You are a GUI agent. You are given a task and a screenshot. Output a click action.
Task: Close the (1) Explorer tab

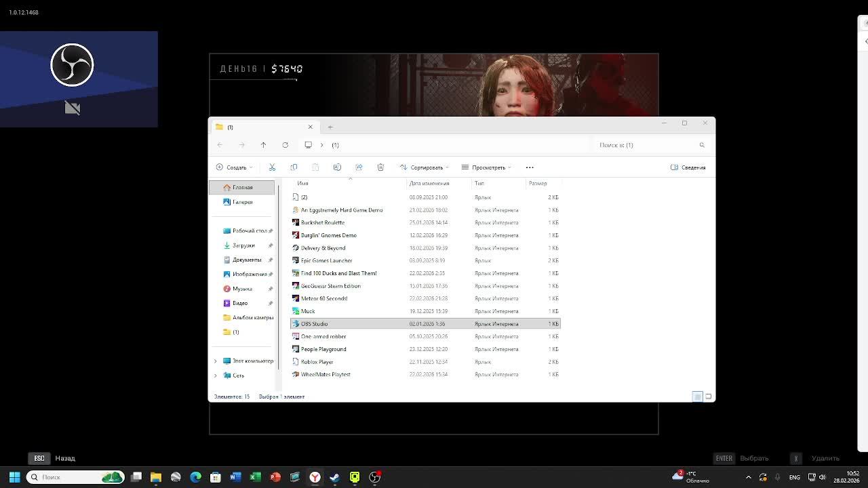(311, 127)
